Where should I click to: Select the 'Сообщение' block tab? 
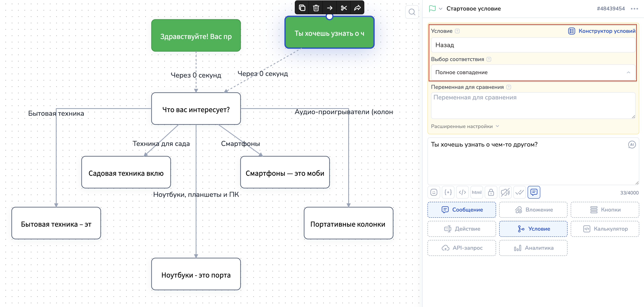(x=461, y=210)
